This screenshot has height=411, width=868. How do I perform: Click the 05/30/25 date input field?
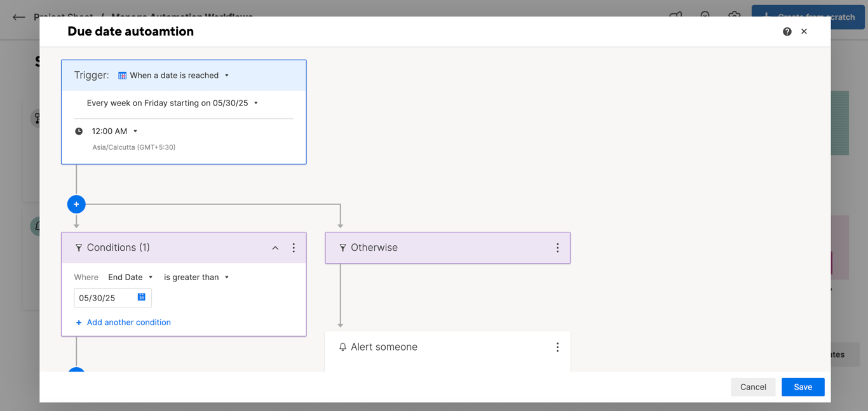point(105,298)
